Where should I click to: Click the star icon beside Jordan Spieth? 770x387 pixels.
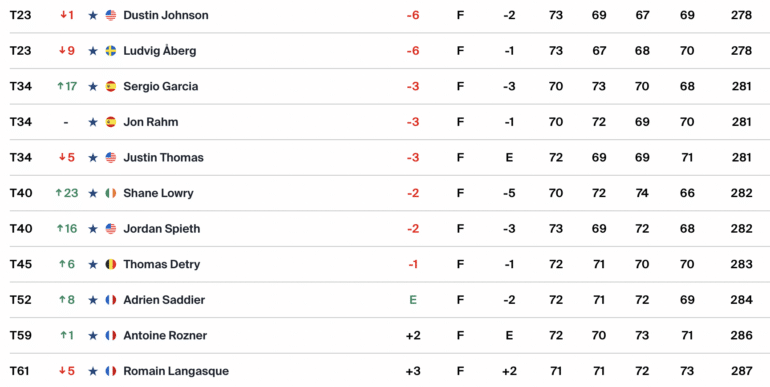click(x=93, y=229)
